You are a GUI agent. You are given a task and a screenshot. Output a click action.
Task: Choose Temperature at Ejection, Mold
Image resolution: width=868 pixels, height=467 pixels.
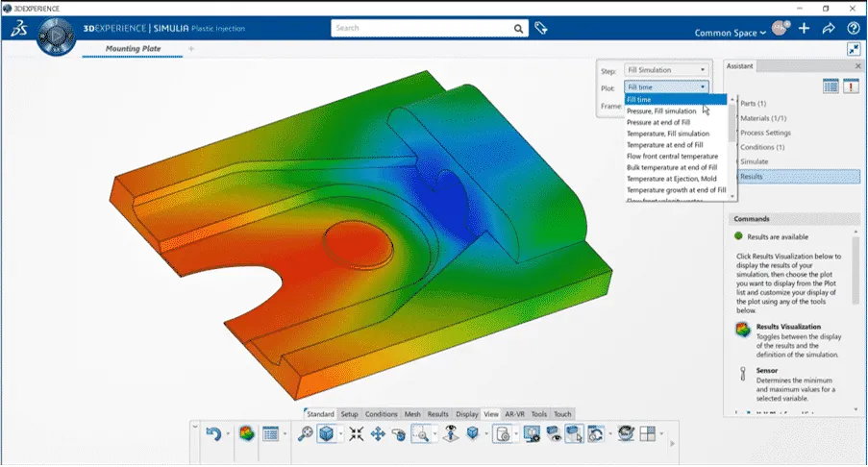pyautogui.click(x=672, y=180)
